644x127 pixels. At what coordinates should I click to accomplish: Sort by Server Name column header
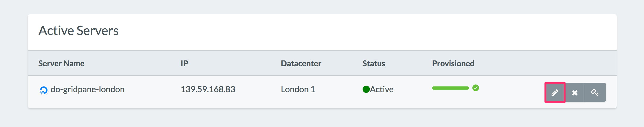point(61,63)
